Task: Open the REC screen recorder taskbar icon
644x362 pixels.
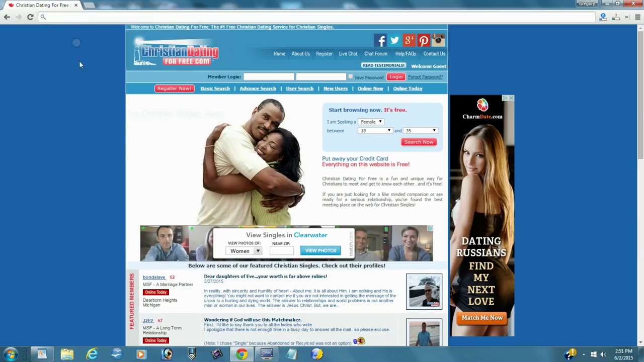Action: (x=267, y=354)
